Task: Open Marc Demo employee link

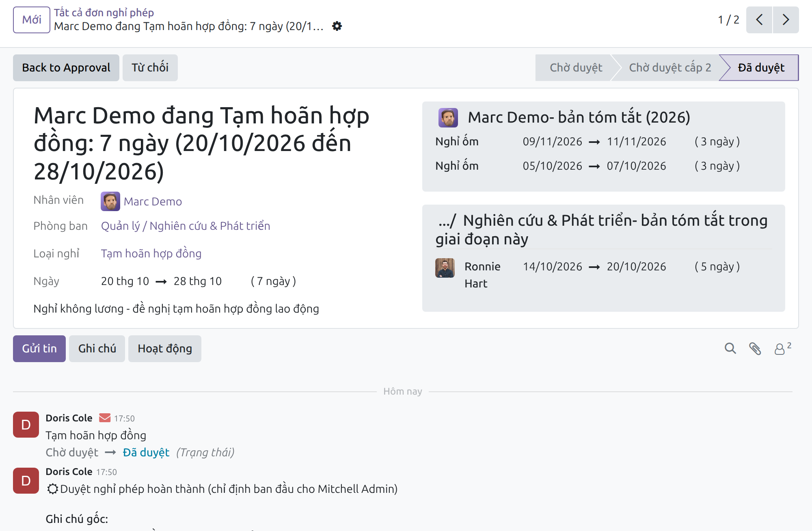Action: (153, 202)
